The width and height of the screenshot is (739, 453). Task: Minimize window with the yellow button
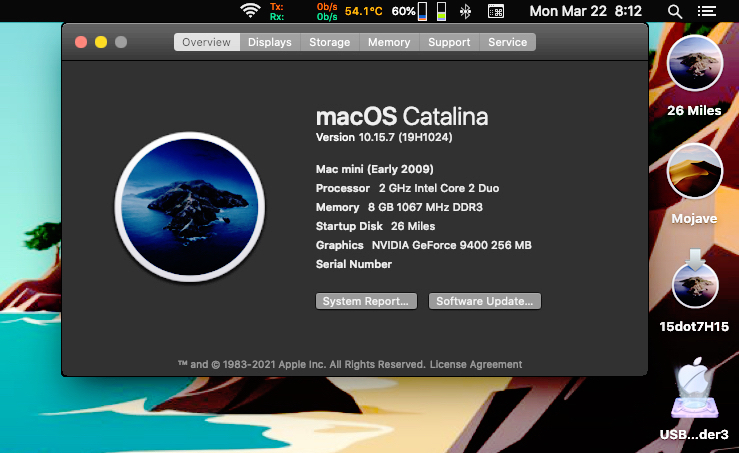pos(101,42)
